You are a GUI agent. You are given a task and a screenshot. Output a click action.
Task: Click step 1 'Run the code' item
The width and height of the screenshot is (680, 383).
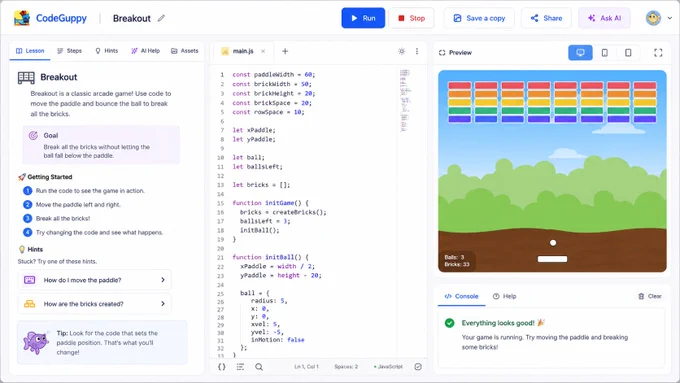(x=84, y=190)
